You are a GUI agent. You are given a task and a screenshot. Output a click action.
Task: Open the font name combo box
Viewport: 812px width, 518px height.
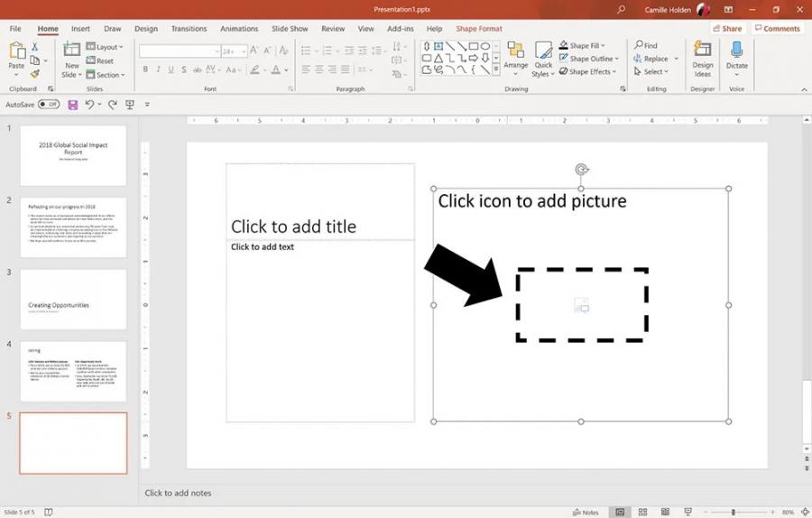[x=180, y=51]
